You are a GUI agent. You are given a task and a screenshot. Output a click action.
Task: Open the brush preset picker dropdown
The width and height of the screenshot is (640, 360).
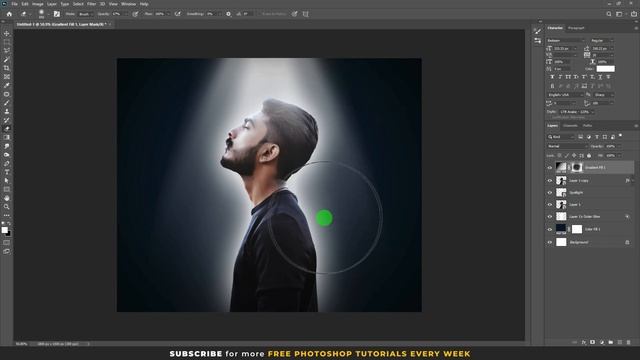click(x=48, y=14)
